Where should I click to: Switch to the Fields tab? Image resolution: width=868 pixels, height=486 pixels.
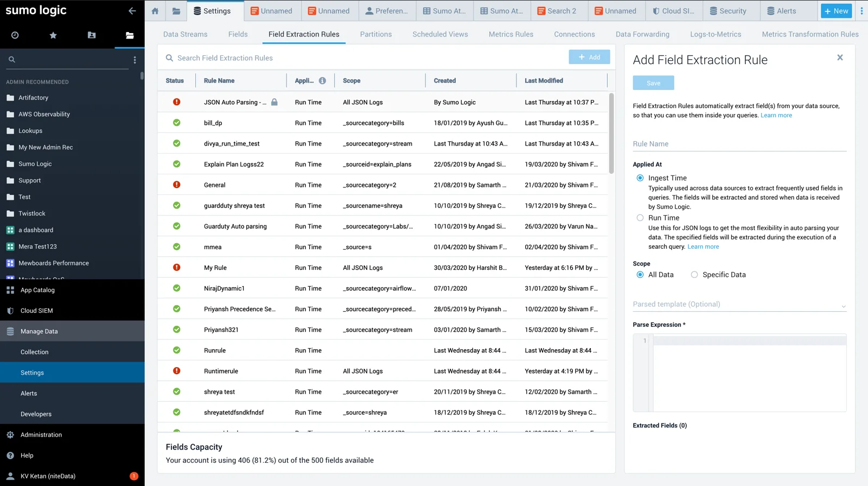tap(238, 34)
